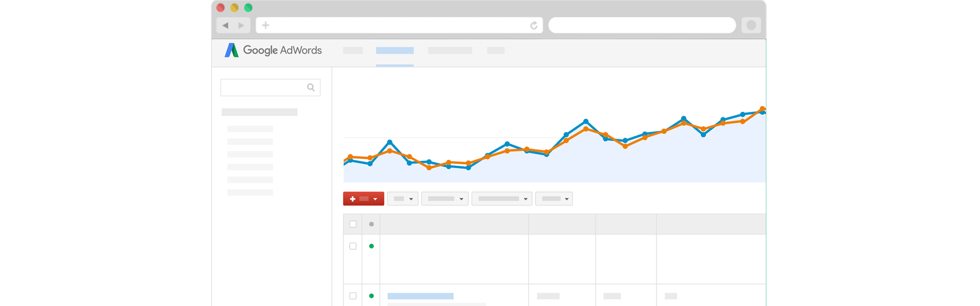Screen dimensions: 980x306
Task: Check the first table row checkbox
Action: coord(353,246)
